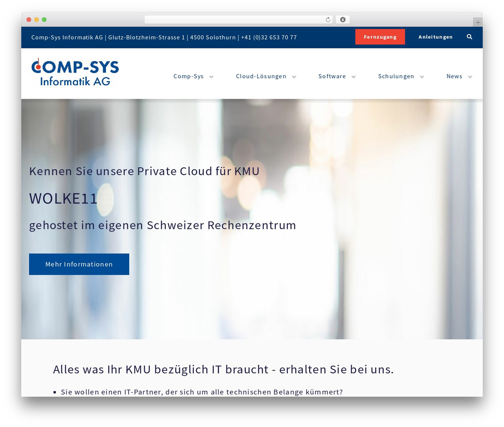The height and width of the screenshot is (427, 504).
Task: Click 'Kennen Sie unsere Private Cloud für KMU'
Action: 144,171
